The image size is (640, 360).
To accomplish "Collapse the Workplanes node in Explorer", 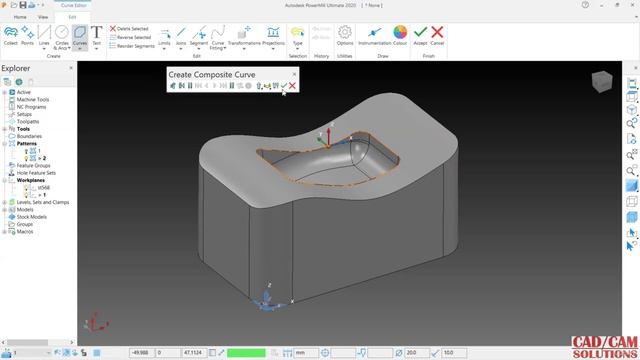I will 4,180.
